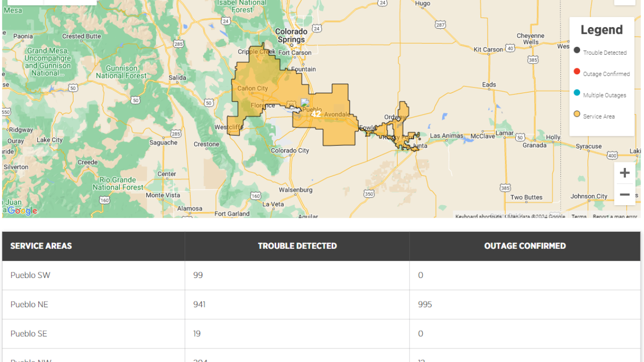Click the Trouble Detected gray legend dot
644x362 pixels.
(x=577, y=50)
